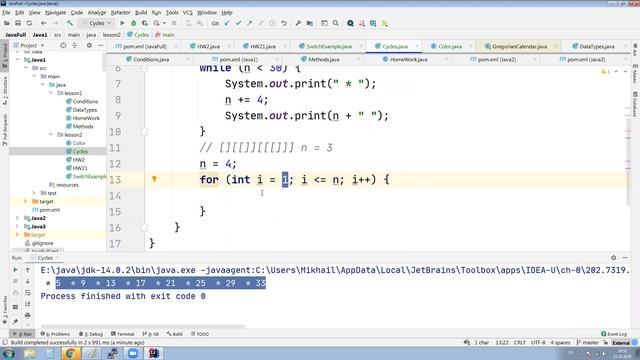Click the master git branch widget
Image resolution: width=640 pixels, height=360 pixels.
[588, 342]
